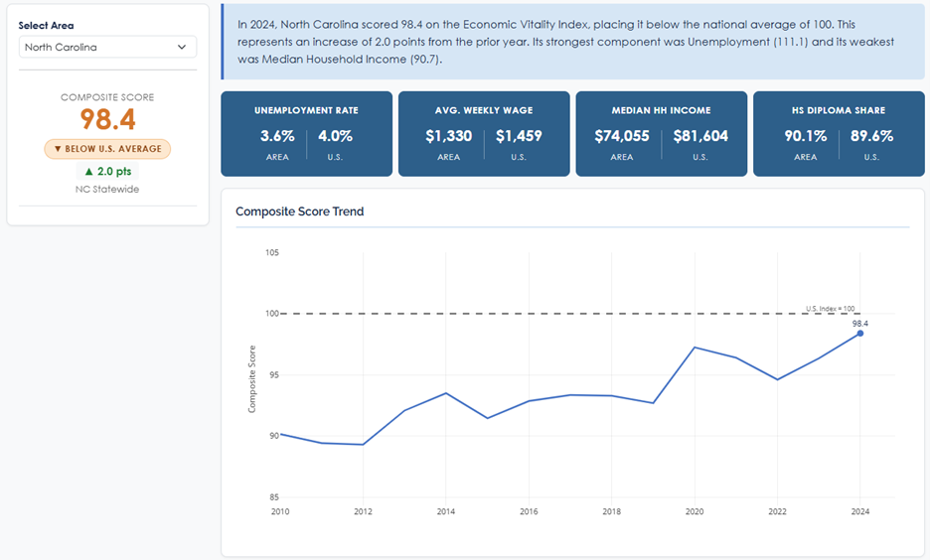Click the green up-triangle 2.0 pts indicator
This screenshot has width=930, height=560.
pos(107,172)
